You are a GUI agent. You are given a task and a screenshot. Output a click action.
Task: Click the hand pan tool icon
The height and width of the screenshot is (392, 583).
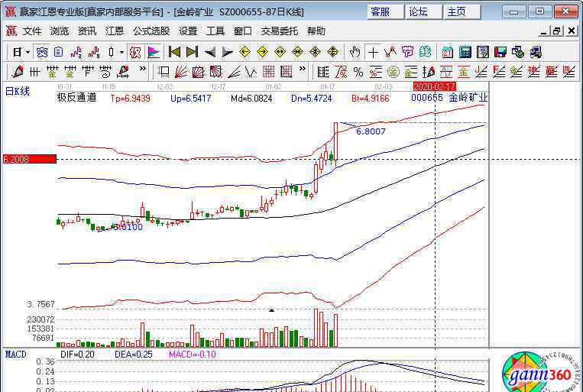tap(355, 52)
